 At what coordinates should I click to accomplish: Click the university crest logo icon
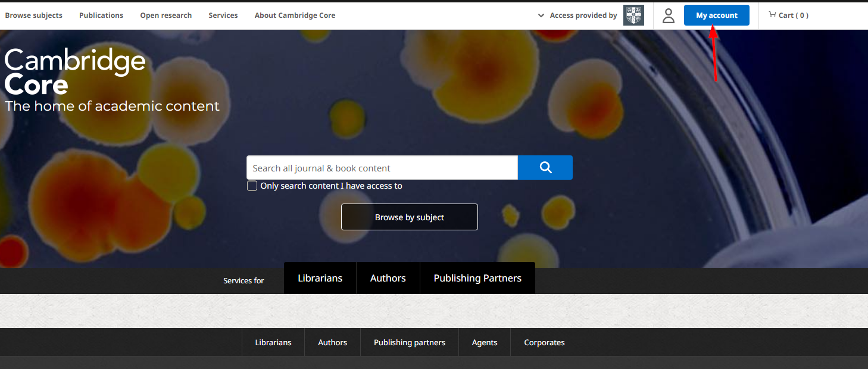tap(633, 15)
